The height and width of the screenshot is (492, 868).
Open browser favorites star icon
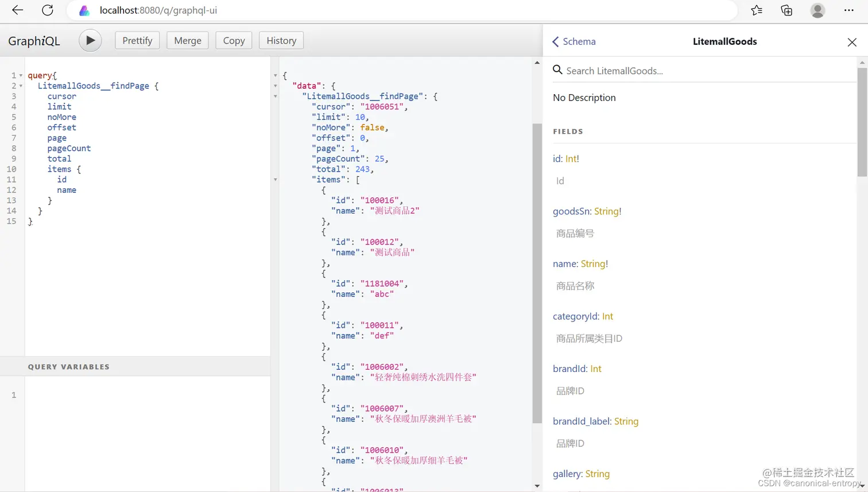coord(757,10)
